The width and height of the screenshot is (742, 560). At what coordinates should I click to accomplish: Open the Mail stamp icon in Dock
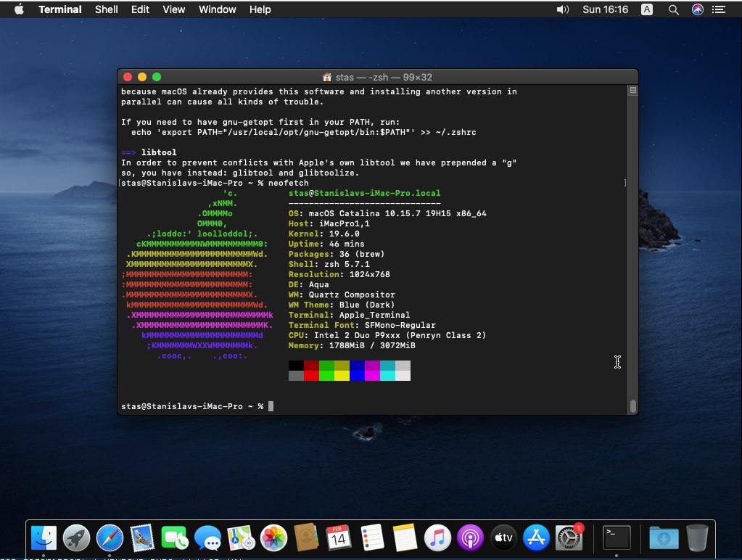tap(142, 538)
